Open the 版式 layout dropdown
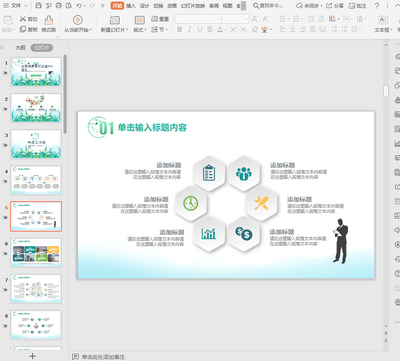The width and height of the screenshot is (400, 361). (139, 30)
